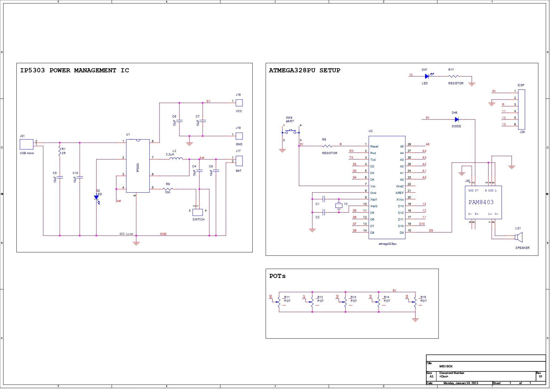Select the IP5303 chip U1 body
Viewport: 555px width, 392px height.
(138, 166)
